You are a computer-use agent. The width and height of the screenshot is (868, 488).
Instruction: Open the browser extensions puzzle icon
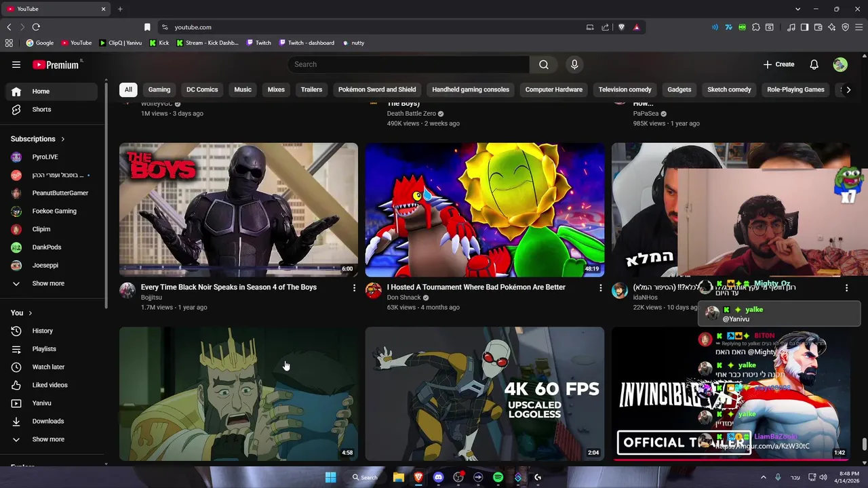tap(756, 27)
